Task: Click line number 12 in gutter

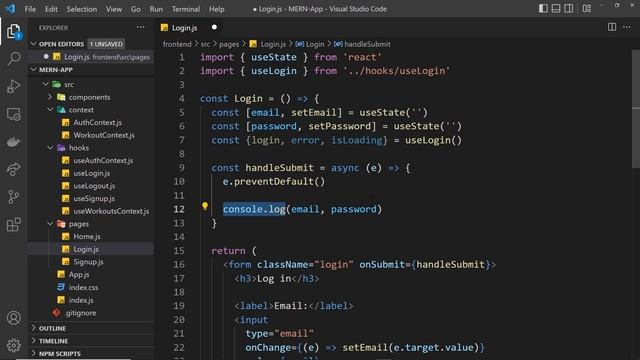Action: click(179, 209)
